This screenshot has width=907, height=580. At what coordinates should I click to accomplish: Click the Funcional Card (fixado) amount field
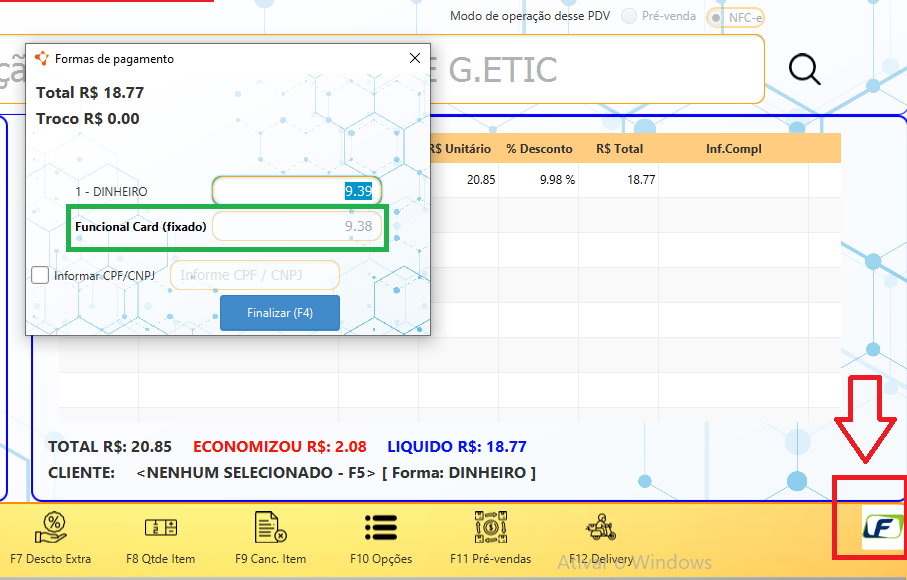tap(296, 227)
